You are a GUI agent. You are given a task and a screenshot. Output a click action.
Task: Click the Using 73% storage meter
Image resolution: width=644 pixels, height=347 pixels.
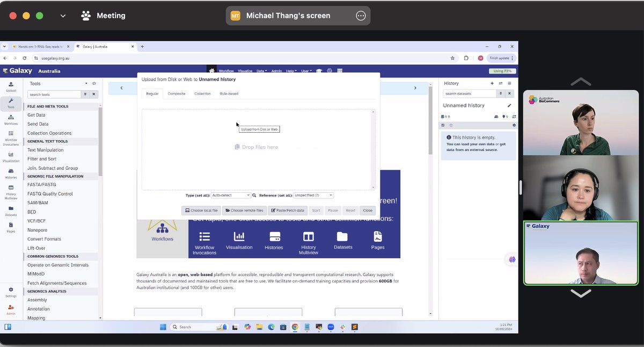click(x=503, y=71)
